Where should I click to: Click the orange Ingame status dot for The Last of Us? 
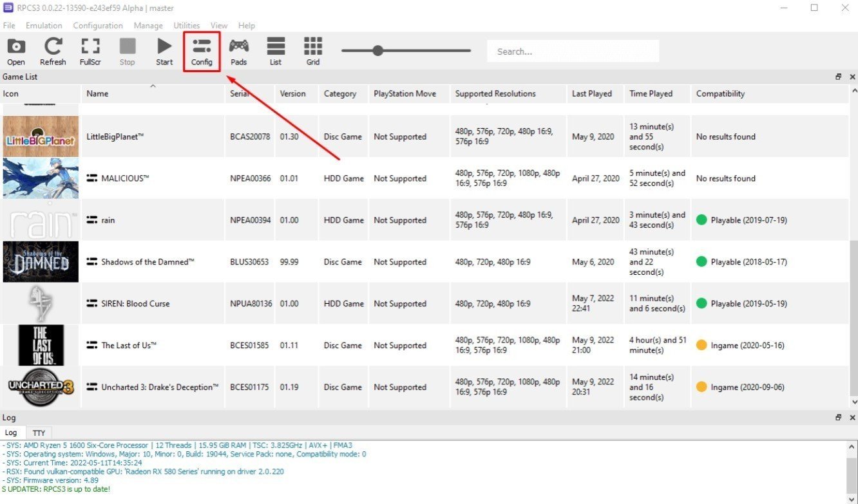coord(701,346)
